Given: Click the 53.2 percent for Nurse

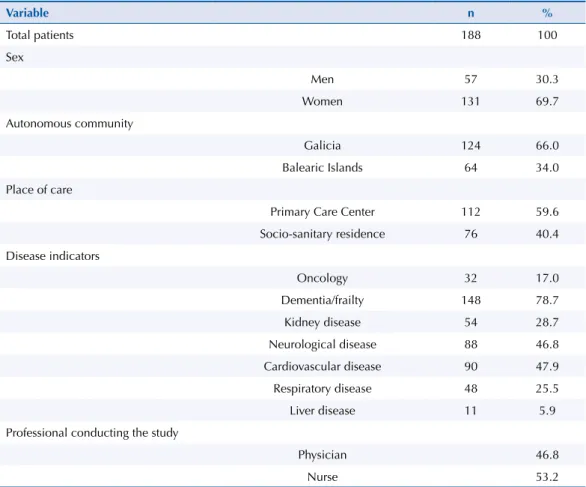Looking at the screenshot, I should coord(547,477).
